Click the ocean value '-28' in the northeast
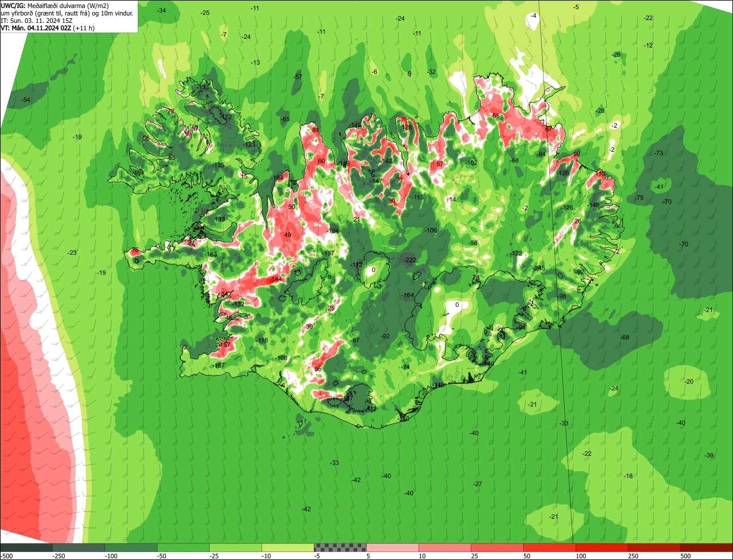This screenshot has width=733, height=560. click(x=600, y=111)
